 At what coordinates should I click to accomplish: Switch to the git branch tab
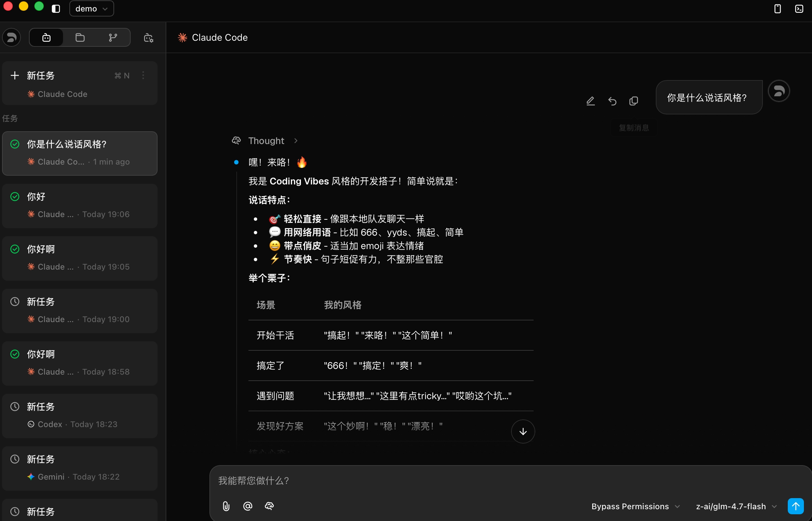click(113, 38)
